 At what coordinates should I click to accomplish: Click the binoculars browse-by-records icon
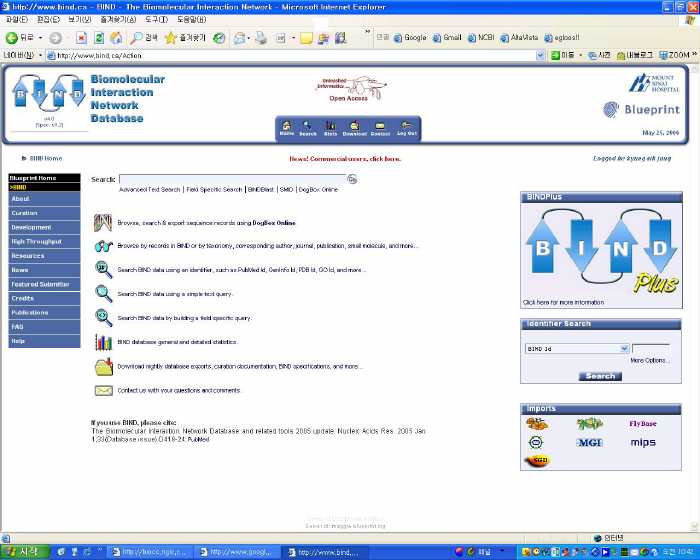point(103,245)
